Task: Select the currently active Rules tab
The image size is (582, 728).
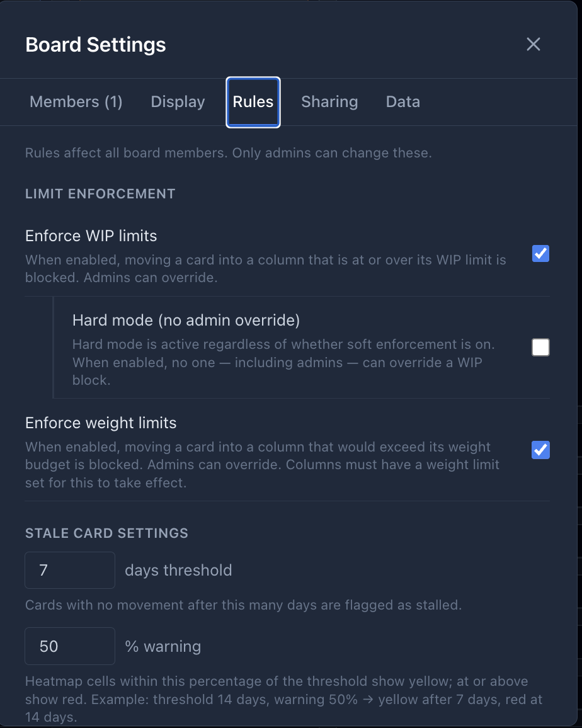Action: (x=253, y=101)
